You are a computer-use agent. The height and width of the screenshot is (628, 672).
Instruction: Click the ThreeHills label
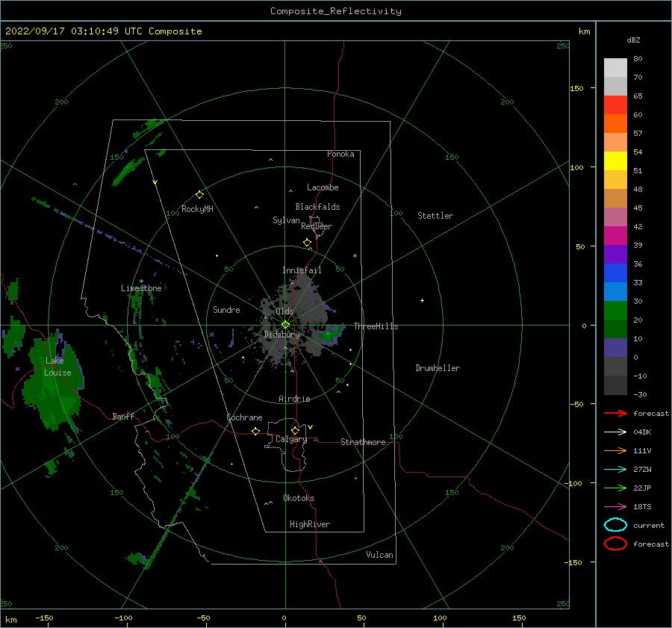point(376,326)
